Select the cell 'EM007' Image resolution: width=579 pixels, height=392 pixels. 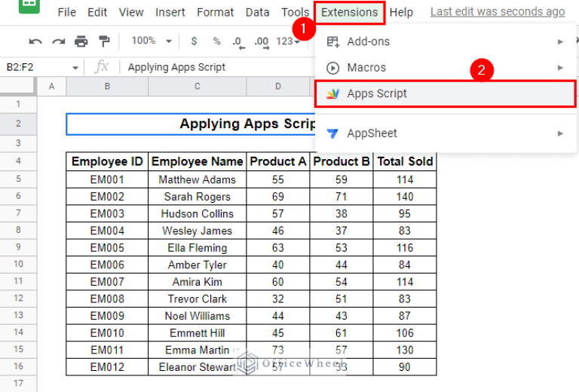[x=107, y=282]
